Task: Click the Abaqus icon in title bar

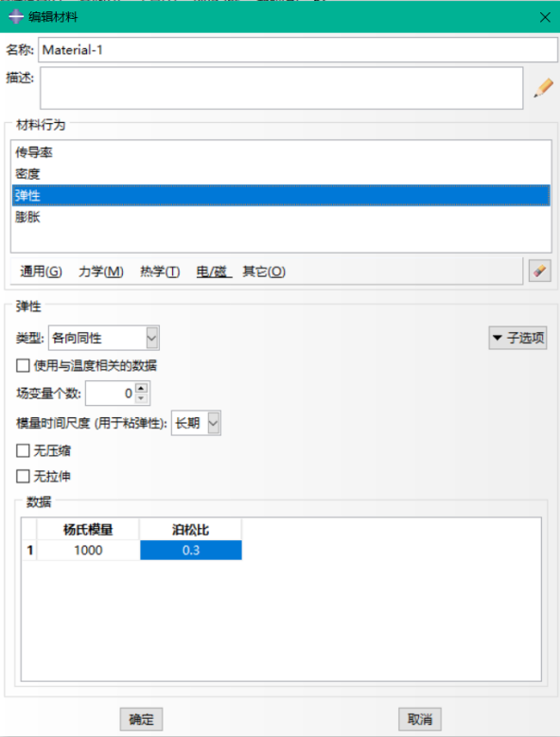Action: [16, 17]
